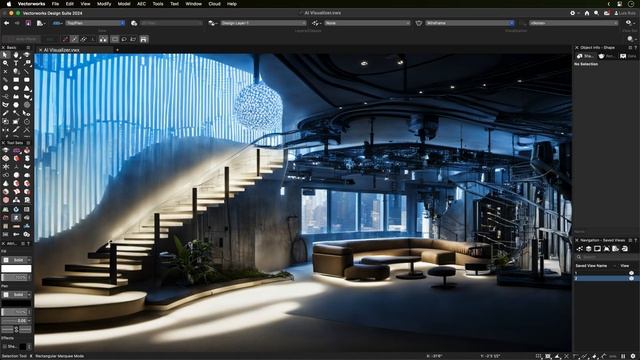Click the rectangular marquee mode icon in Tool bar
The height and width of the screenshot is (360, 640).
point(115,39)
